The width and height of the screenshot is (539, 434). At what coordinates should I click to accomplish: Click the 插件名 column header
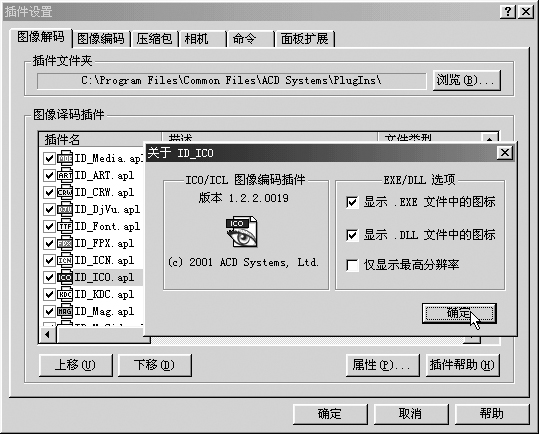(x=100, y=139)
